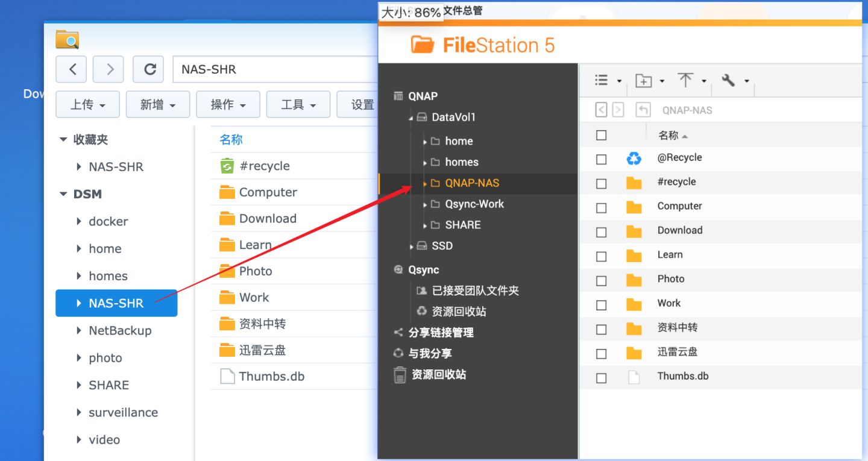Expand the docker folder in DSM sidebar

click(x=79, y=221)
